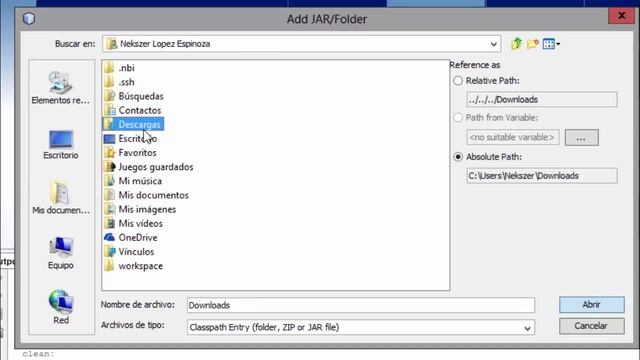This screenshot has height=360, width=640.
Task: Select Juegos guardados folder icon
Action: pos(109,167)
